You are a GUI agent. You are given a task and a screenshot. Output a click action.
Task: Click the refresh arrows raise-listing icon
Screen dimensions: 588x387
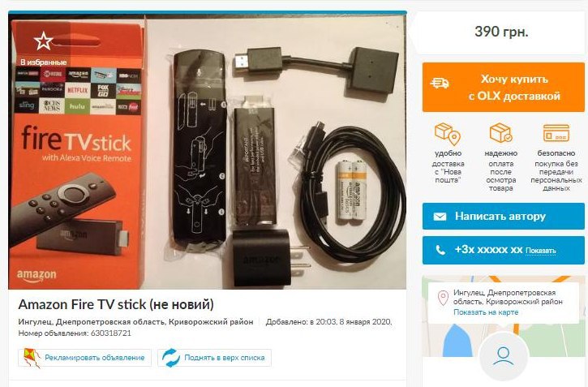[x=171, y=358]
